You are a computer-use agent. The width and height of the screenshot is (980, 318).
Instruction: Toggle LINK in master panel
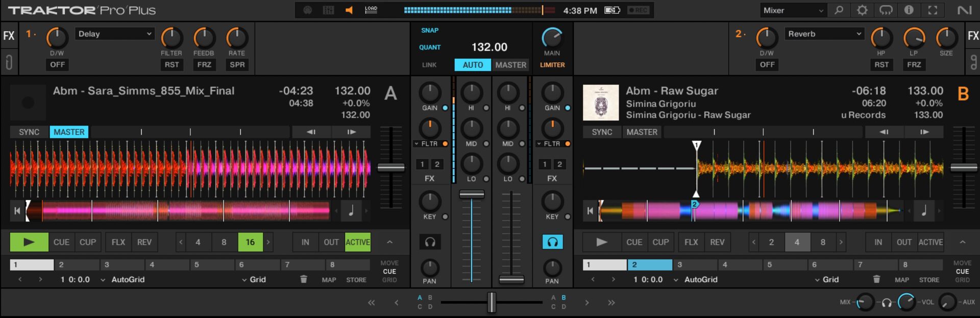click(x=429, y=65)
